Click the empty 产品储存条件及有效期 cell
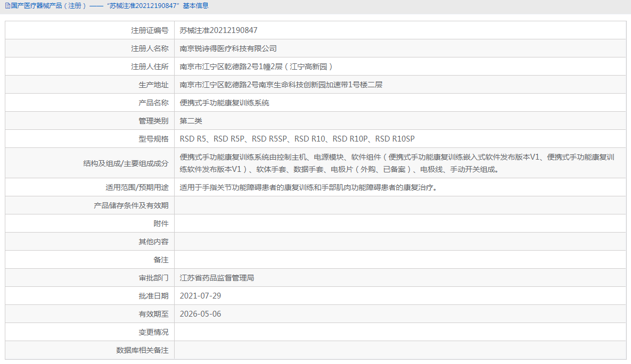631x364 pixels. point(373,205)
